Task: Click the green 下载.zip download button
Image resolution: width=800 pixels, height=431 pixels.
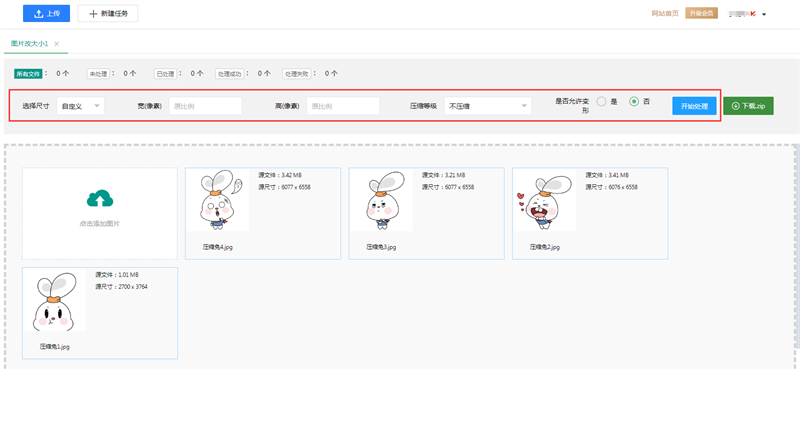Action: pos(748,106)
